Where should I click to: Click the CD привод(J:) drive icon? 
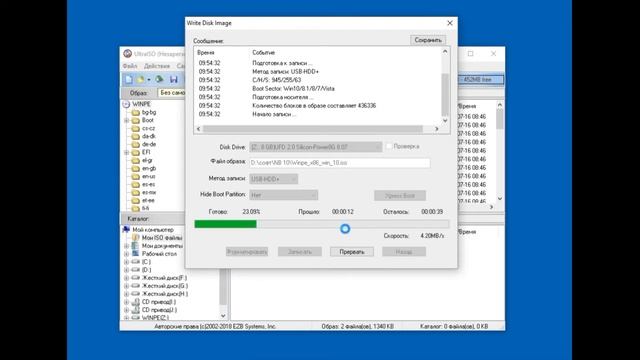[x=136, y=310]
